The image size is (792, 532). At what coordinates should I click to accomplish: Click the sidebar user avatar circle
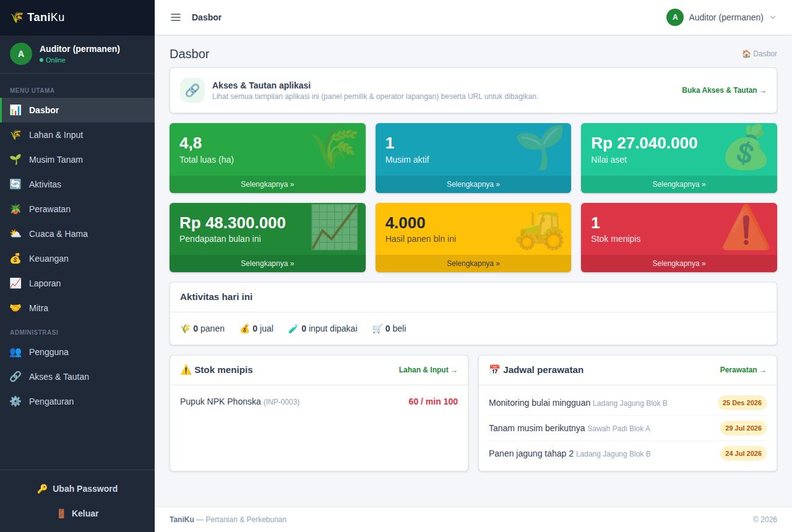pos(21,54)
